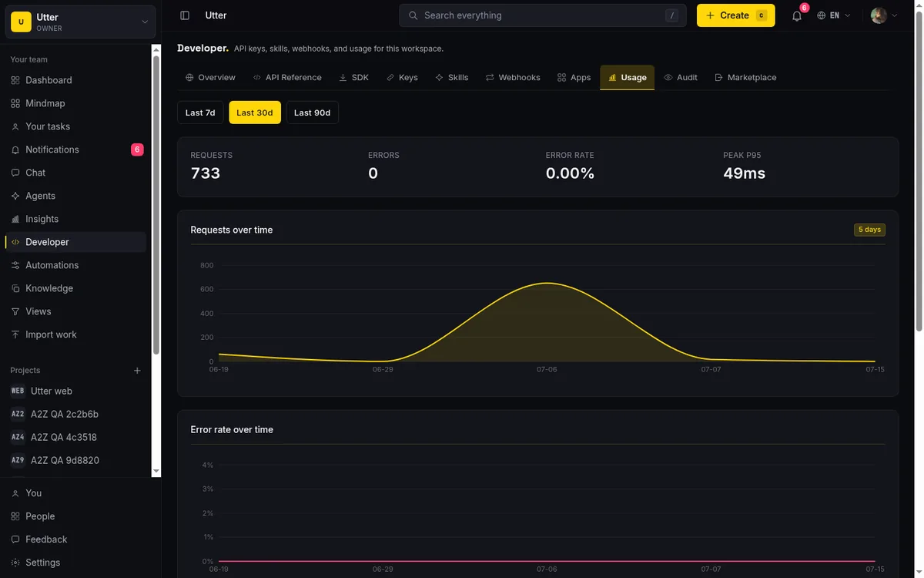The height and width of the screenshot is (578, 924).
Task: Click the Utter breadcrumb title
Action: tap(216, 15)
